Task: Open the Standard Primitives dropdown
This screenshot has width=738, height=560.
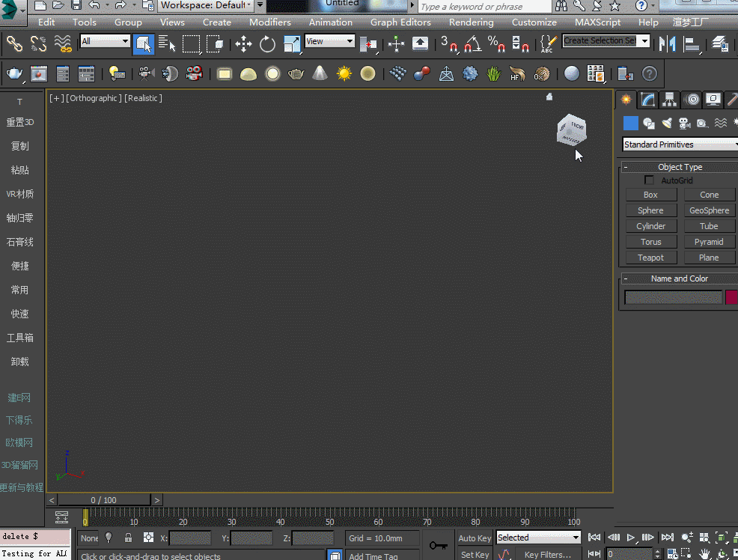Action: coord(680,144)
